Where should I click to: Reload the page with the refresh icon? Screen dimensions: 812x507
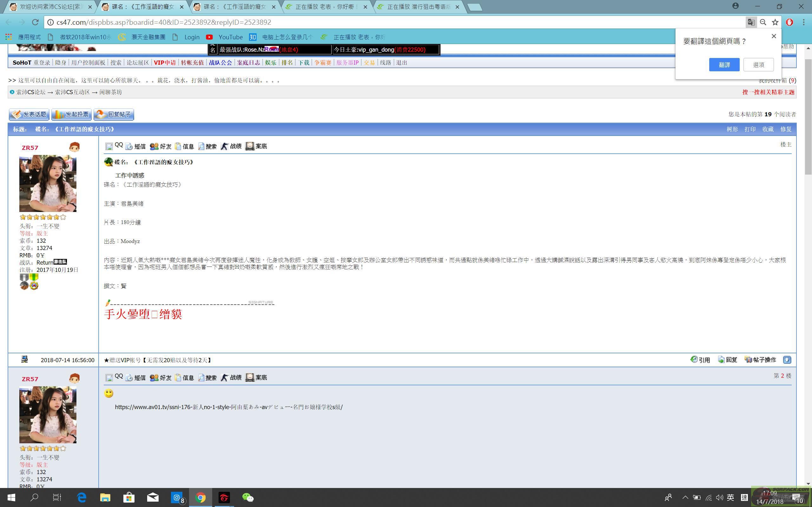tap(35, 22)
